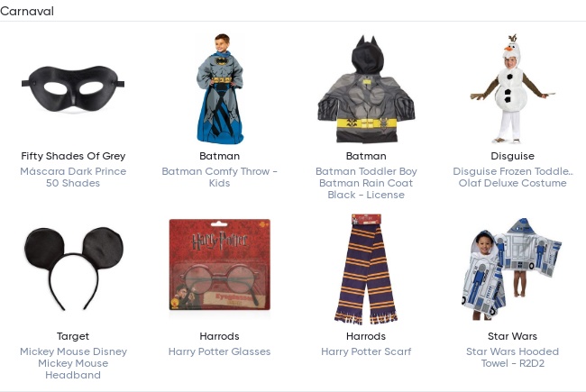
Task: Click the Carnaval section heading
Action: [28, 12]
